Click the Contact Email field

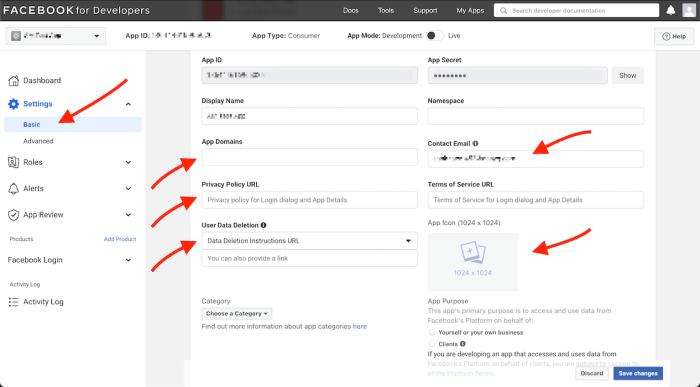[535, 159]
